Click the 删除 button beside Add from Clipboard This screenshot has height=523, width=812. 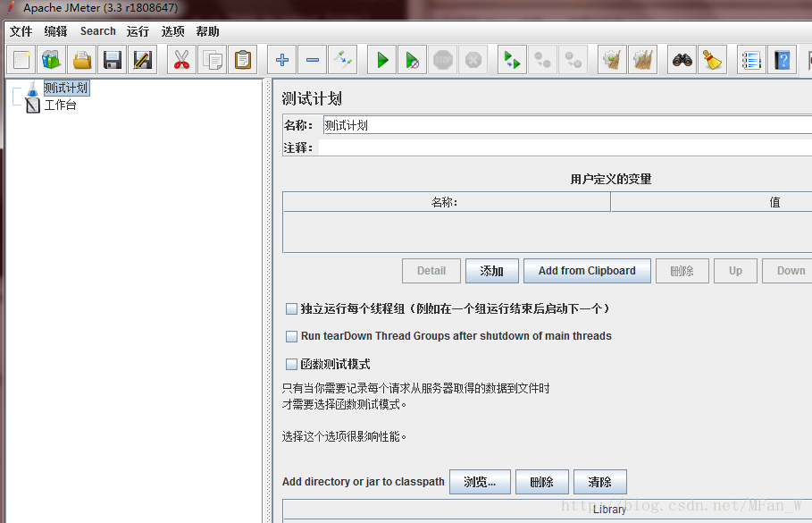point(682,271)
